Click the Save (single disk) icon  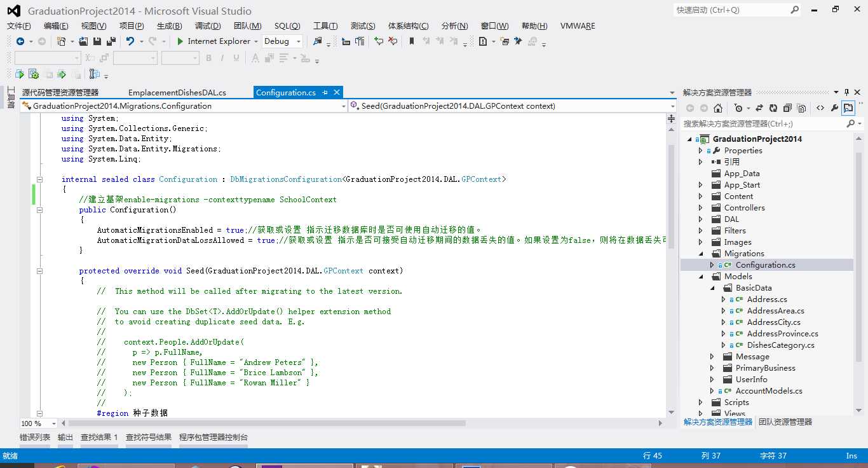97,41
